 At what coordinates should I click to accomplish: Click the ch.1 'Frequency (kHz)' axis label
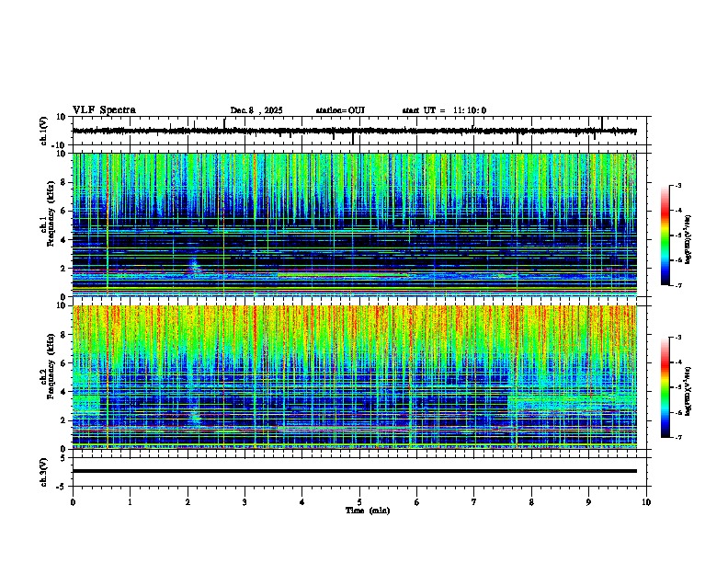coord(51,214)
